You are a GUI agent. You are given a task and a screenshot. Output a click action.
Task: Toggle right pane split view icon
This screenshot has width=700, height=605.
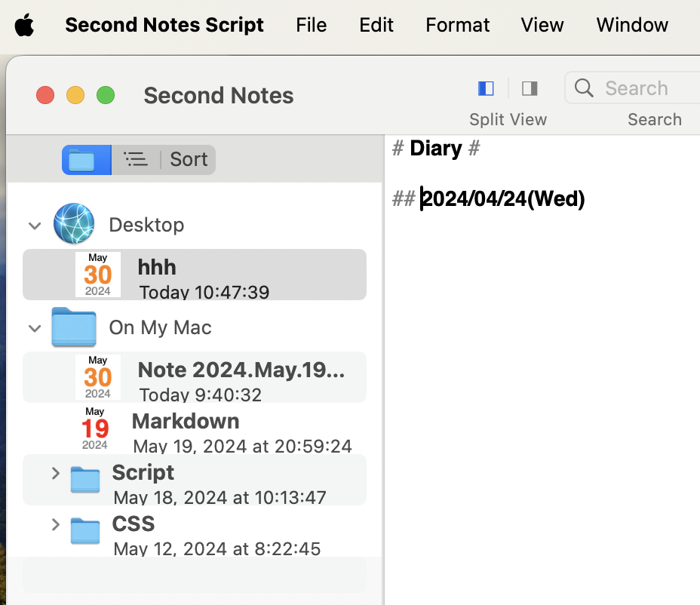(530, 88)
